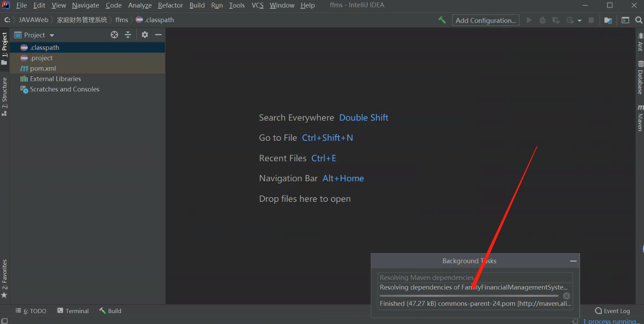This screenshot has width=644, height=324.
Task: Toggle the 2: Favorites side tab
Action: pos(5,279)
